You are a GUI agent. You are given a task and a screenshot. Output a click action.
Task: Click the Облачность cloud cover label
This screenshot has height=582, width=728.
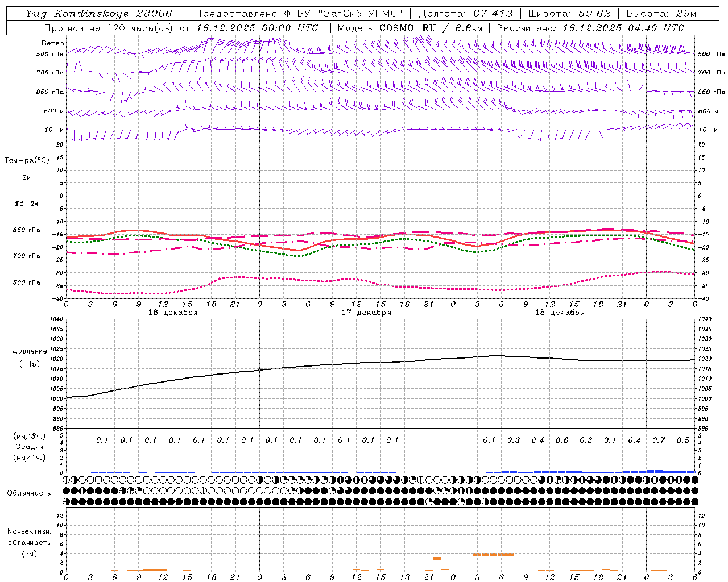29,493
